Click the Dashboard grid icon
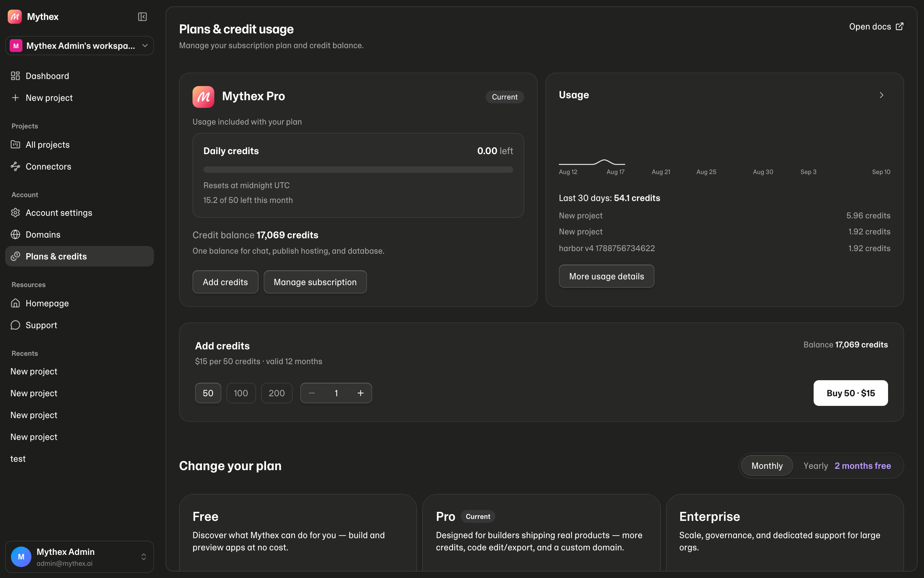This screenshot has width=924, height=578. pyautogui.click(x=15, y=76)
